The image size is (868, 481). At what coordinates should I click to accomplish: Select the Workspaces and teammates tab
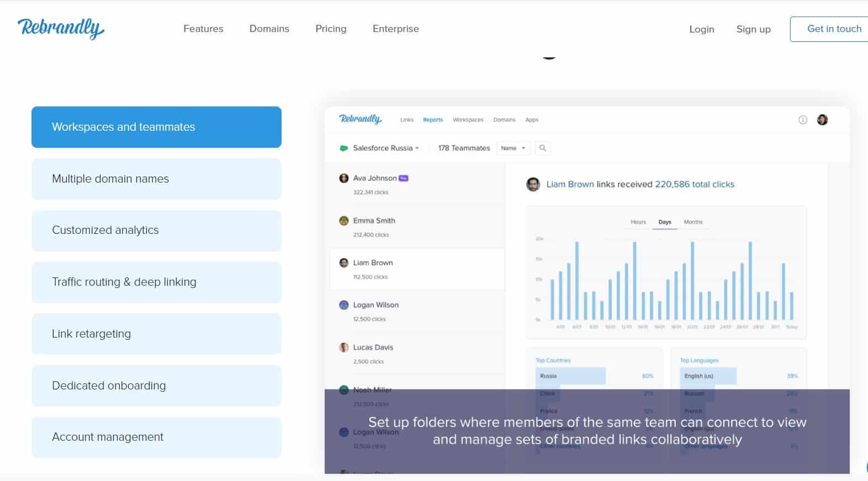point(156,127)
